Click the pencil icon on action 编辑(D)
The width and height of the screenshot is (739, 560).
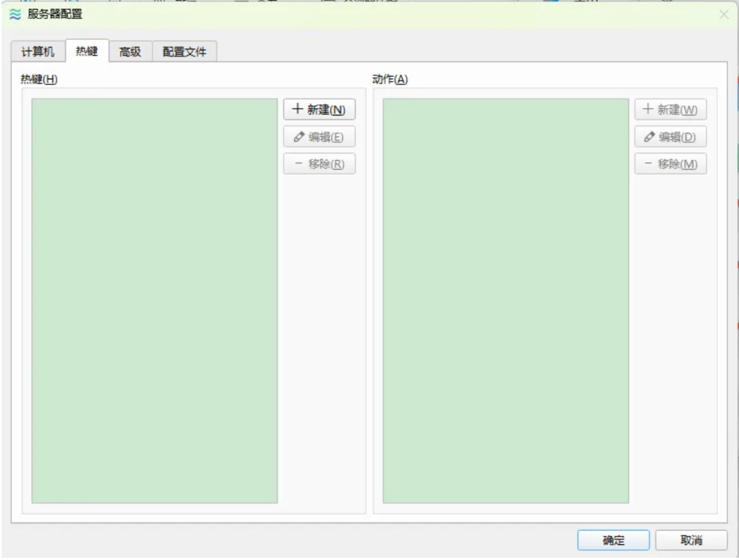[x=649, y=137]
